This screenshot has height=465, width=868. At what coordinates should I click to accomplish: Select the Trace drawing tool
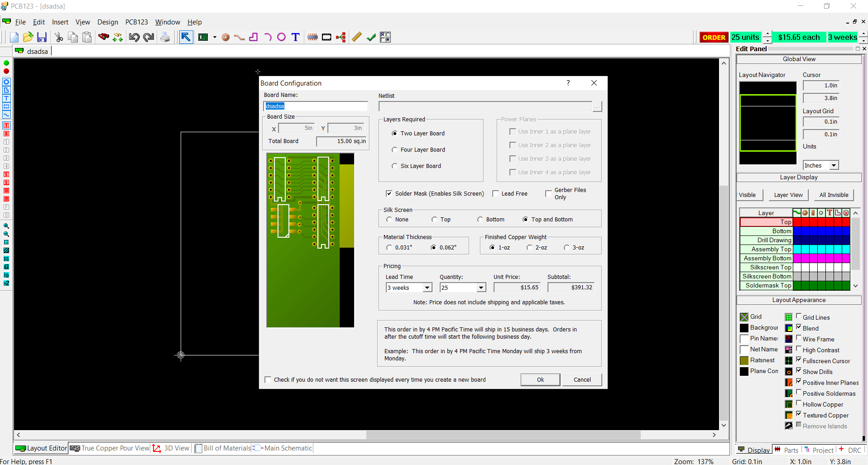[239, 37]
